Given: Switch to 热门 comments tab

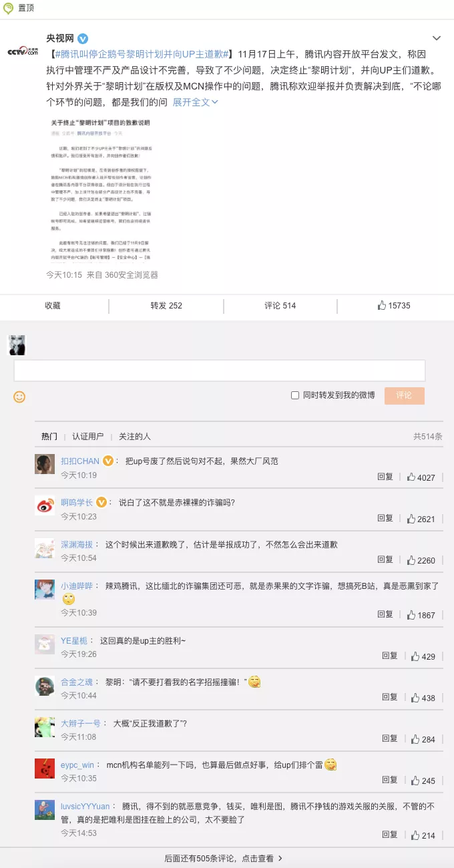Looking at the screenshot, I should coord(49,436).
